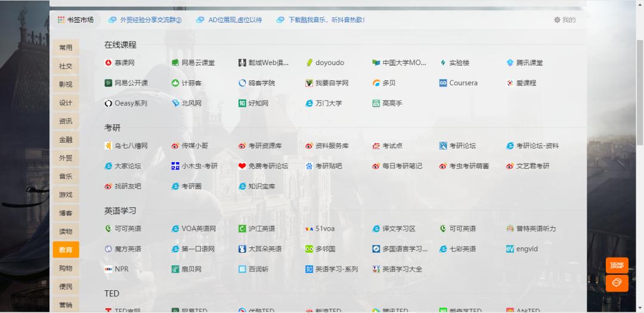Image resolution: width=644 pixels, height=313 pixels.
Task: Open the 游戏 category
Action: tap(66, 195)
